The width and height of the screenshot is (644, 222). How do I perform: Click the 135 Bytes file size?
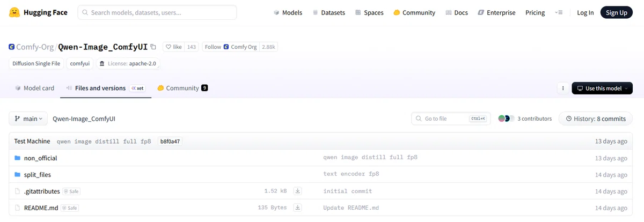tap(272, 208)
